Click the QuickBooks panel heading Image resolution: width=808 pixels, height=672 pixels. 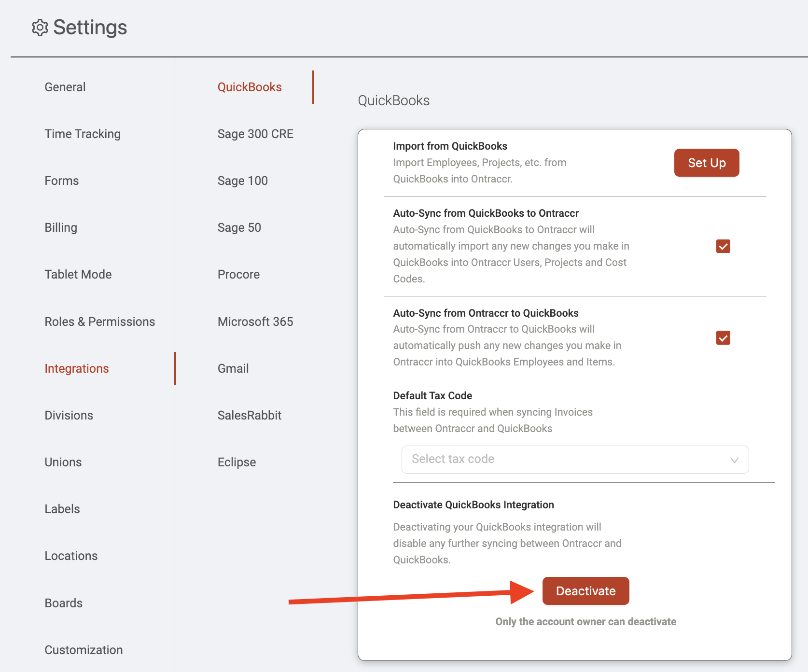point(394,100)
